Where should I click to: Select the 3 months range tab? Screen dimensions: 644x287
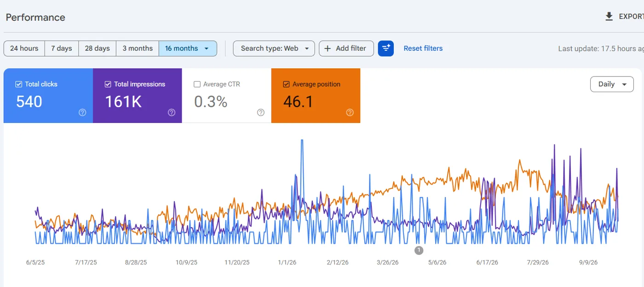[x=138, y=48]
